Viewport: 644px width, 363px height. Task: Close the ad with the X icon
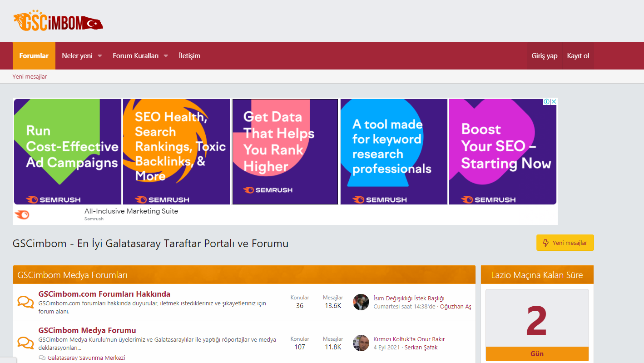[x=554, y=102]
